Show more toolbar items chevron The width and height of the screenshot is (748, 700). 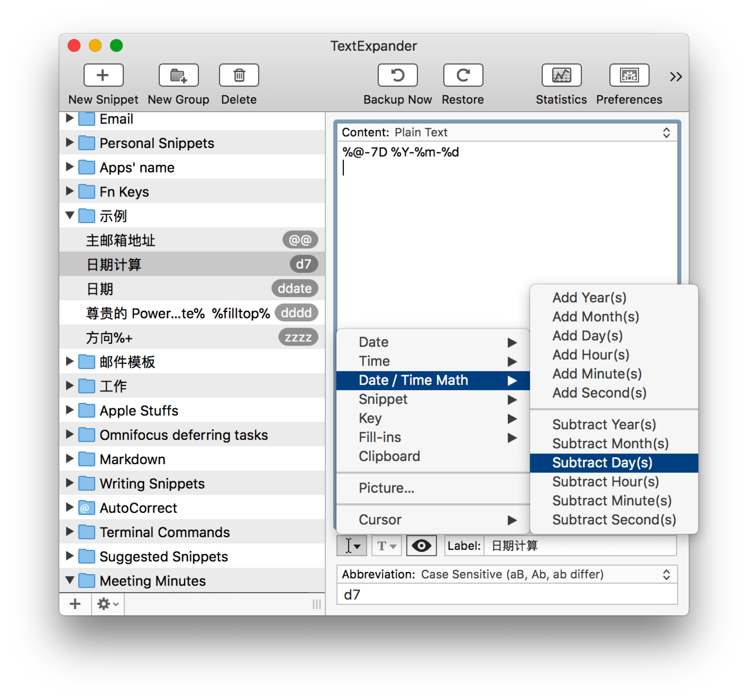(675, 77)
